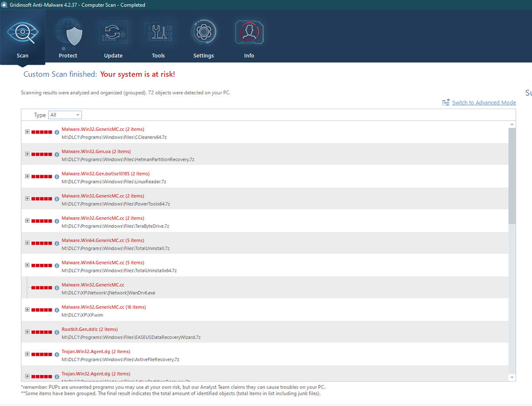532x406 pixels.
Task: Open the Tools tab
Action: [158, 38]
